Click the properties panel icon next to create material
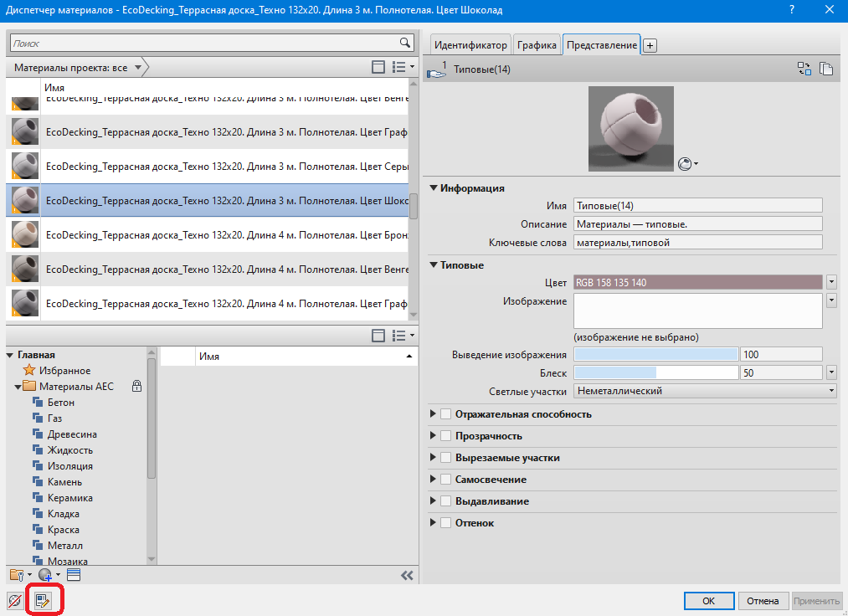The height and width of the screenshot is (616, 848). [x=74, y=575]
